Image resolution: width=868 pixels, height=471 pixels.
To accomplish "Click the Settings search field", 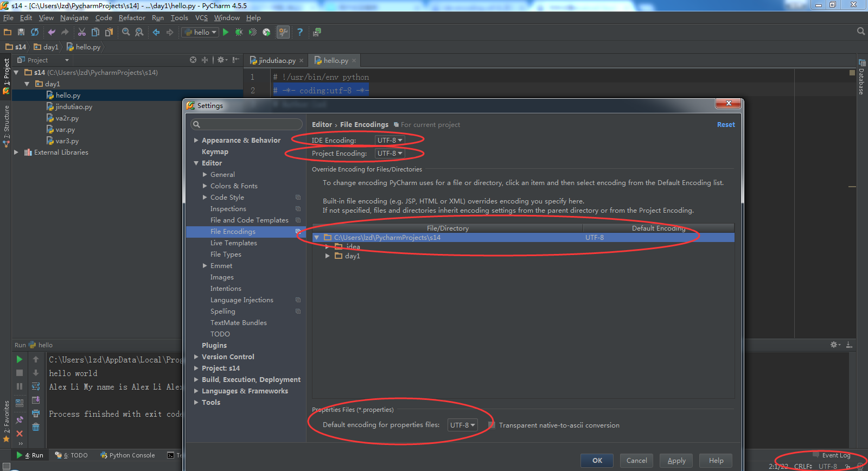I will click(247, 124).
